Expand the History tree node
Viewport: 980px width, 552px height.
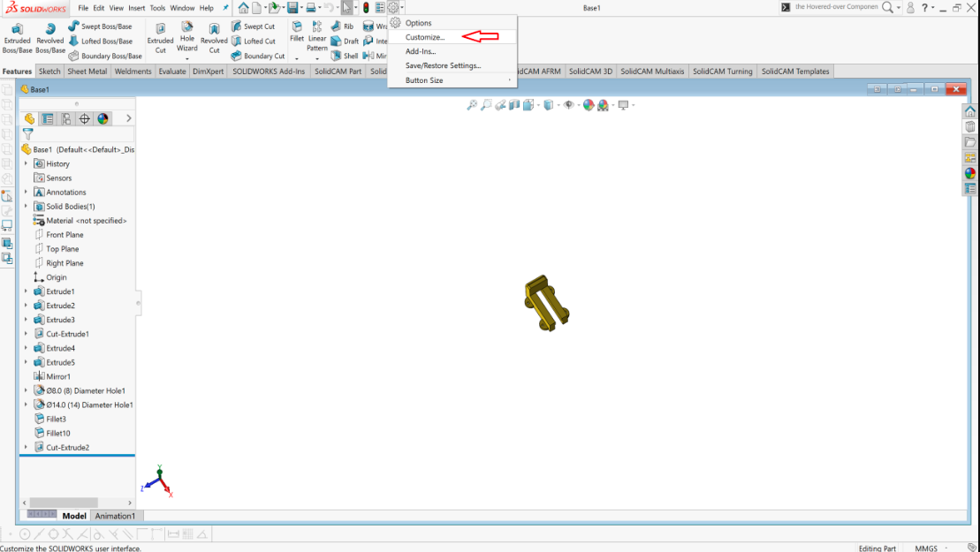point(26,163)
